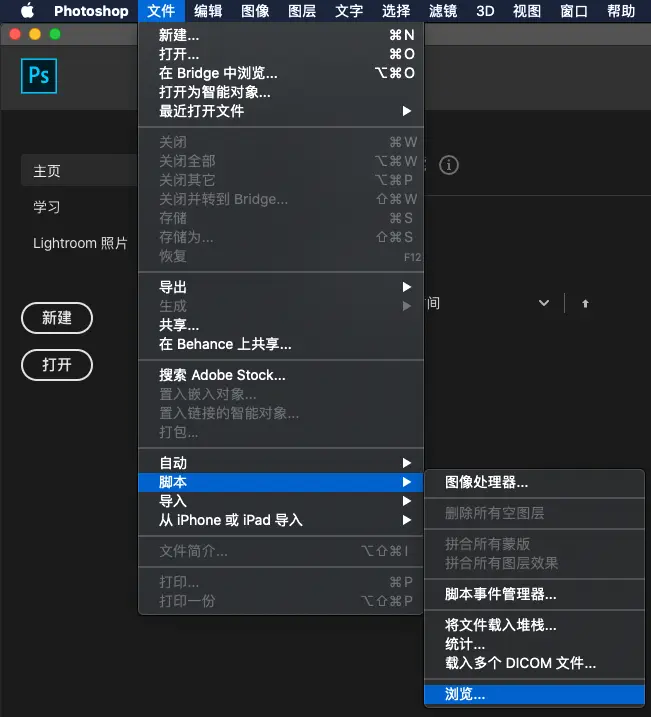This screenshot has height=717, width=651.
Task: Click the upward sort arrow icon
Action: point(585,303)
